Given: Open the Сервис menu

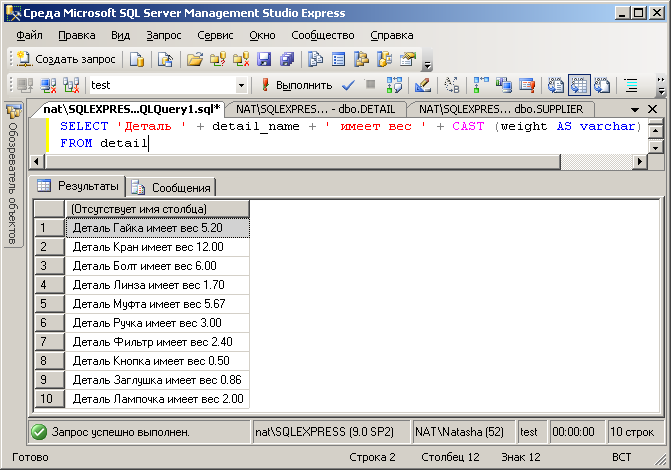Looking at the screenshot, I should 215,35.
